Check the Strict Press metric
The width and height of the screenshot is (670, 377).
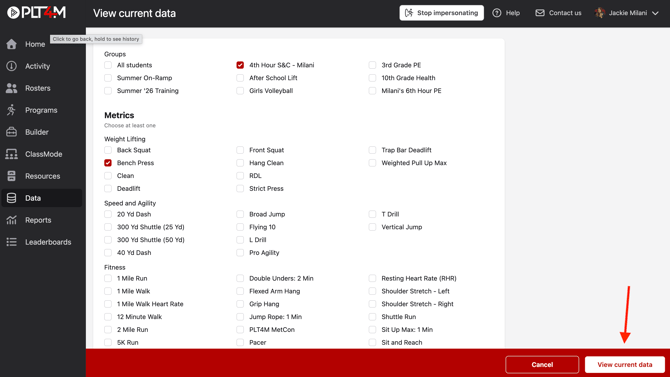tap(240, 188)
